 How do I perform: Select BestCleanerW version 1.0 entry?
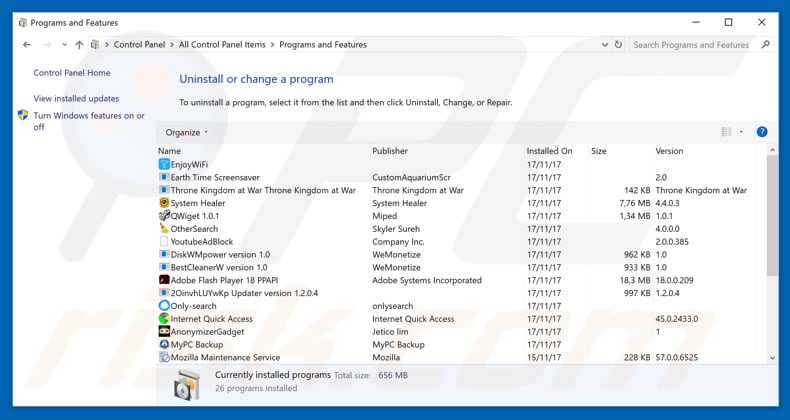(219, 267)
